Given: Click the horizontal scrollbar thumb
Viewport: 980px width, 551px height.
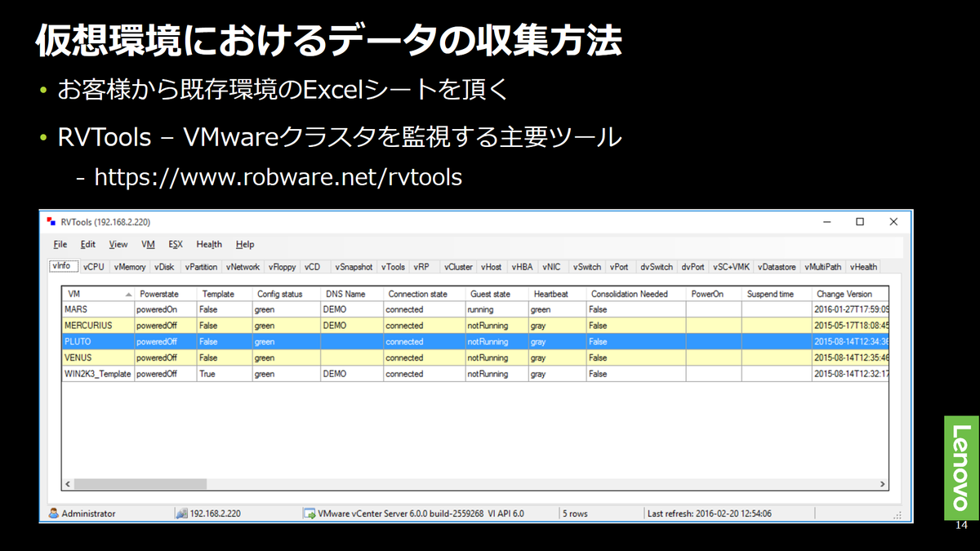Looking at the screenshot, I should [x=141, y=484].
